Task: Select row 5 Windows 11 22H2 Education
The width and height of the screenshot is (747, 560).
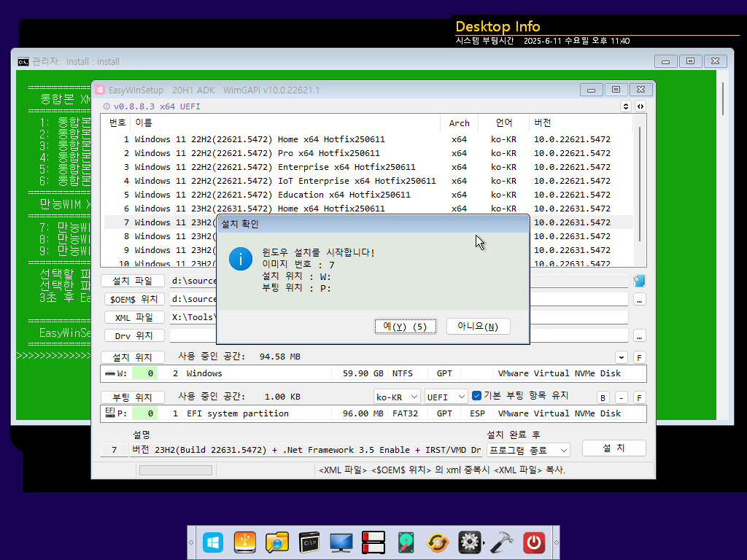Action: tap(368, 195)
